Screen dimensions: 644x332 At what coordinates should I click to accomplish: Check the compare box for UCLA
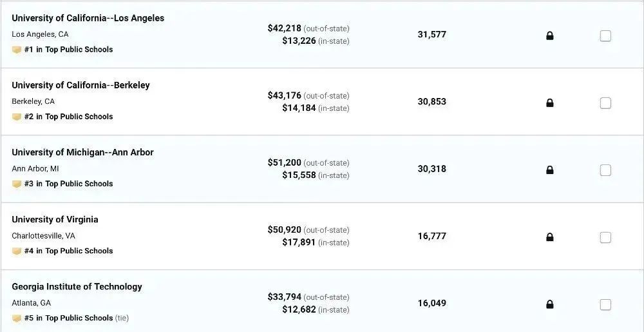[x=605, y=36]
